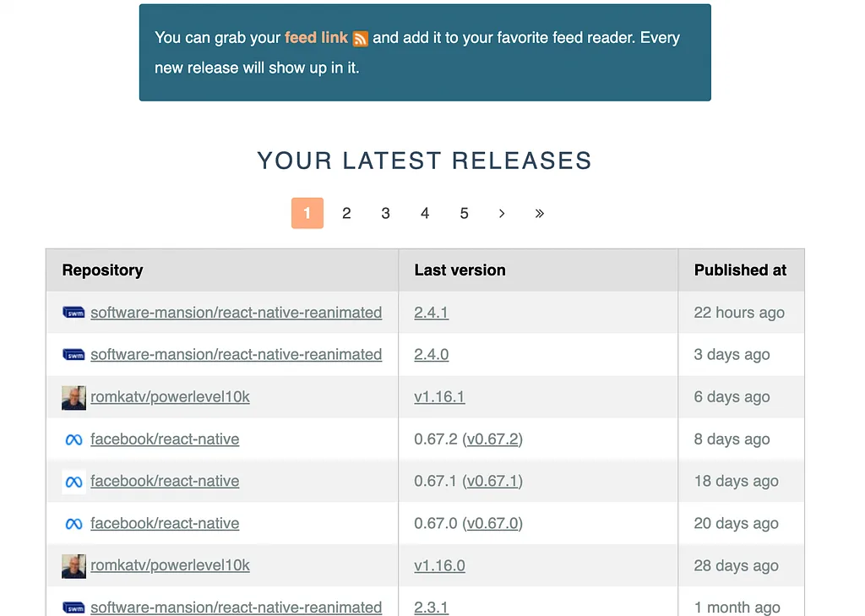Open version 2.4.0 release link
Viewport: 865px width, 616px height.
pyautogui.click(x=432, y=354)
